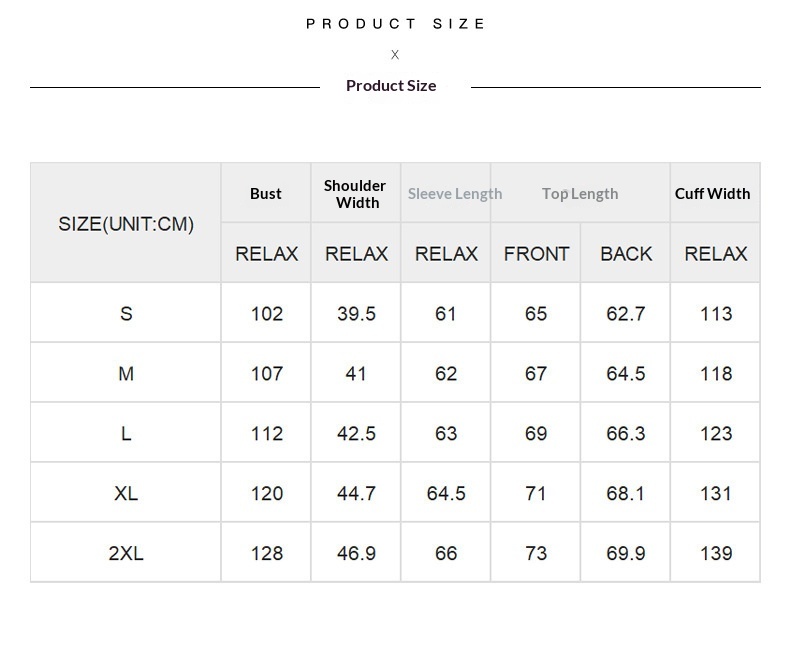Click the M size row label
This screenshot has width=790, height=666.
(126, 374)
